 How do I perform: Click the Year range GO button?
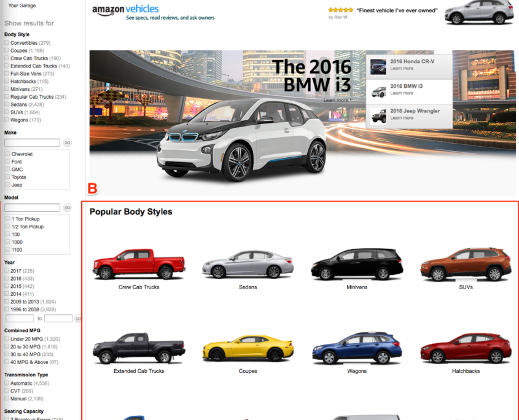click(x=78, y=319)
